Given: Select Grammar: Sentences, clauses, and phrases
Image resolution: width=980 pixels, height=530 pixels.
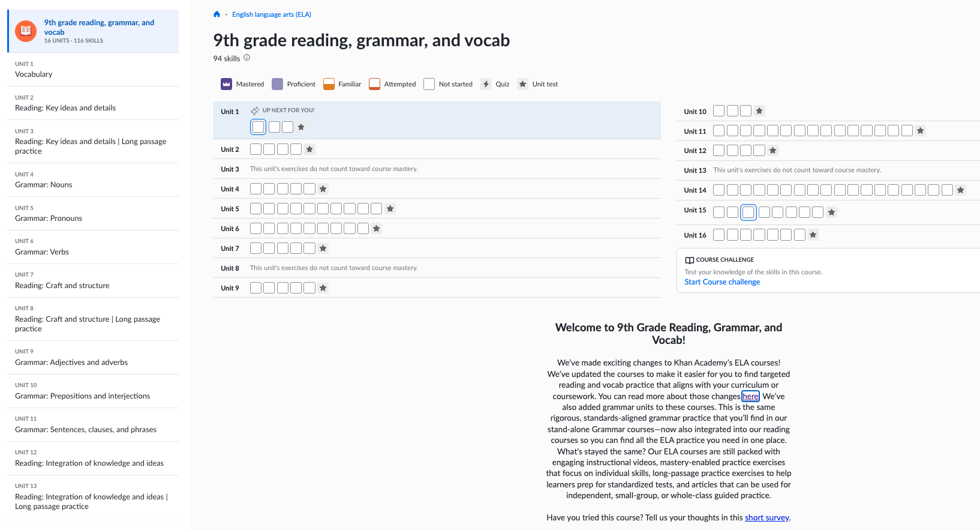Looking at the screenshot, I should 93,425.
